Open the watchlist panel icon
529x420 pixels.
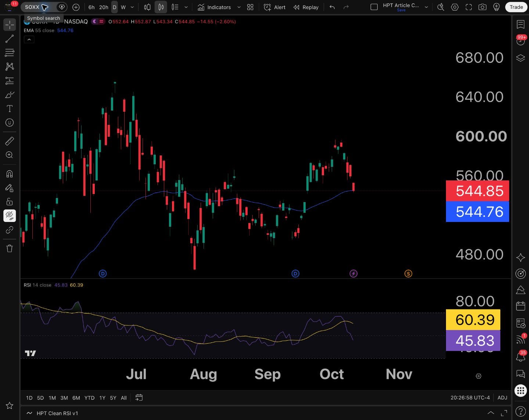pyautogui.click(x=521, y=24)
